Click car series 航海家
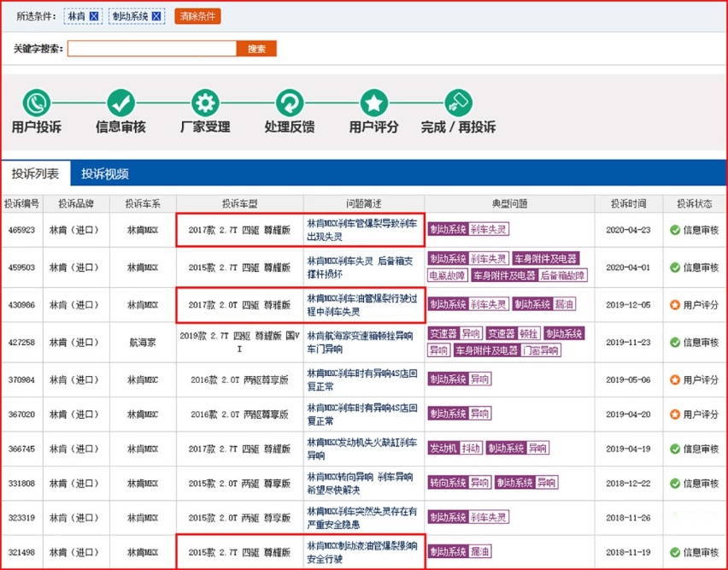 pos(143,342)
